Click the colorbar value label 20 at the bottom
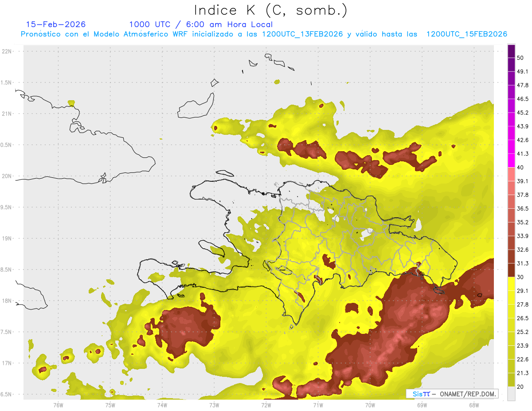 tap(520, 387)
